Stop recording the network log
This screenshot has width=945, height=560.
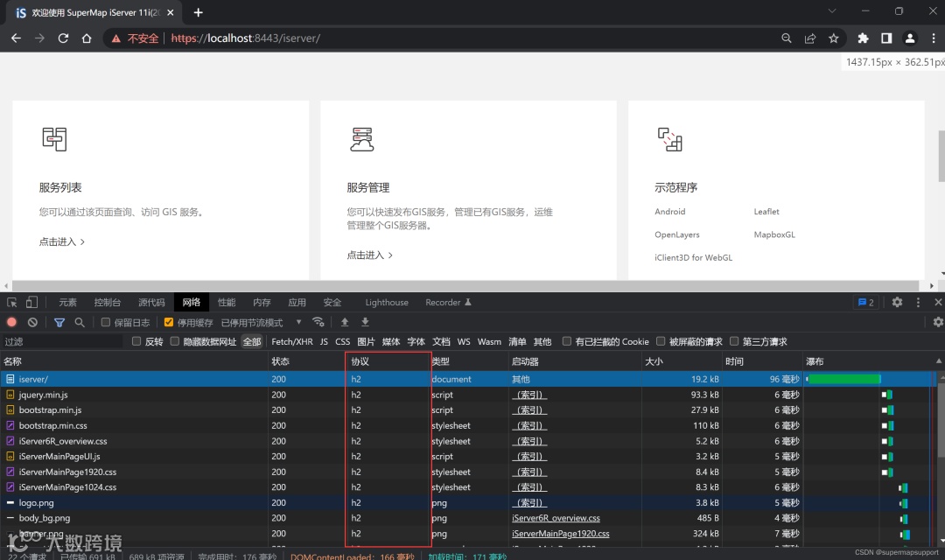pyautogui.click(x=11, y=323)
